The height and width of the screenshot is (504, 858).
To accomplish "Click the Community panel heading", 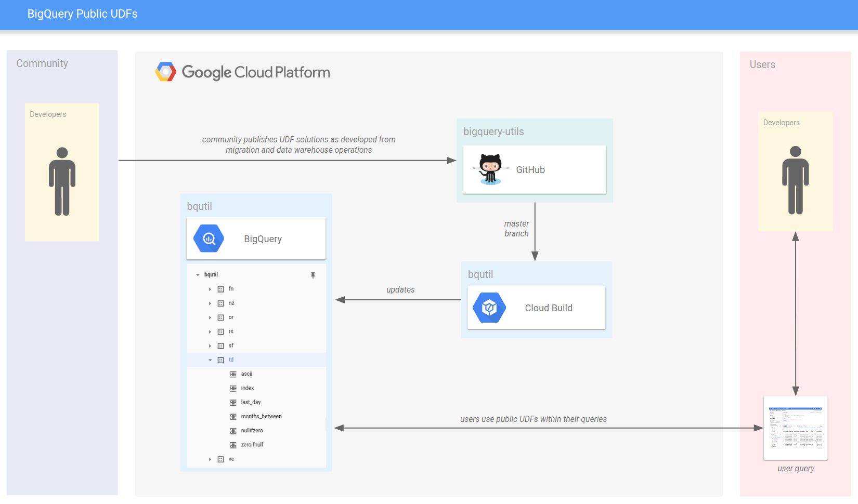I will coord(42,63).
